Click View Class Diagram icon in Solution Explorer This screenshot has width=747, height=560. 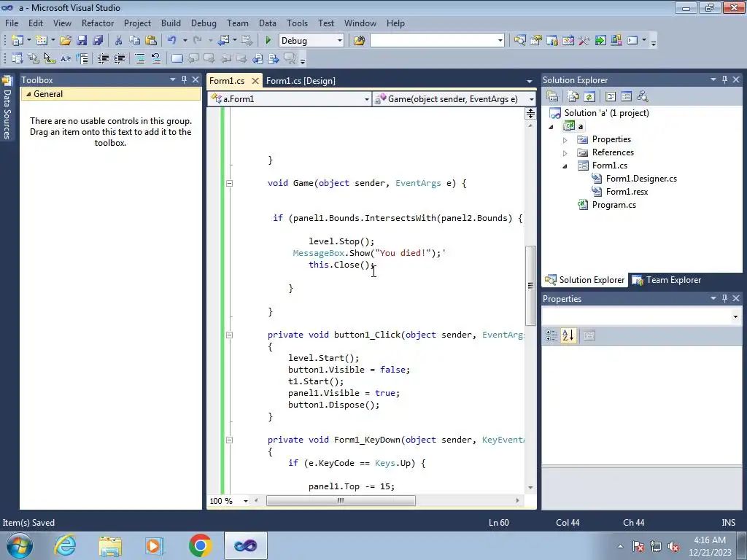coord(643,97)
